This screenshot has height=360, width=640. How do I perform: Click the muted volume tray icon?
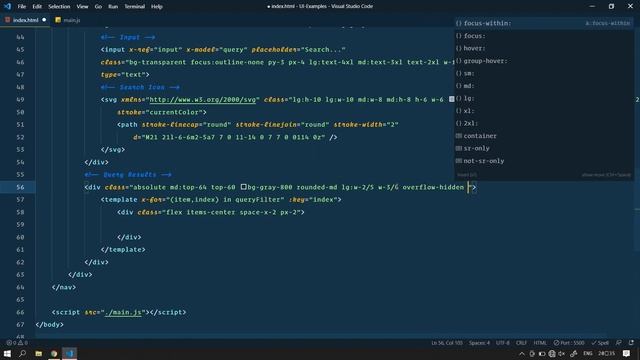[562, 354]
